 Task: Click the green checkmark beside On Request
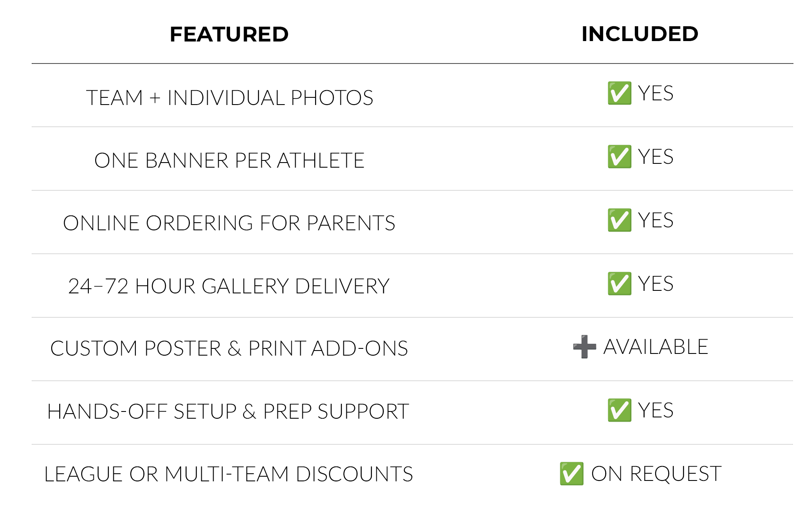[x=572, y=474]
